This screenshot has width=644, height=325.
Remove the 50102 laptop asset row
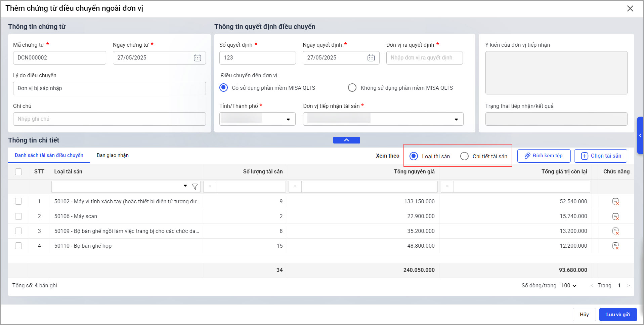(x=615, y=201)
